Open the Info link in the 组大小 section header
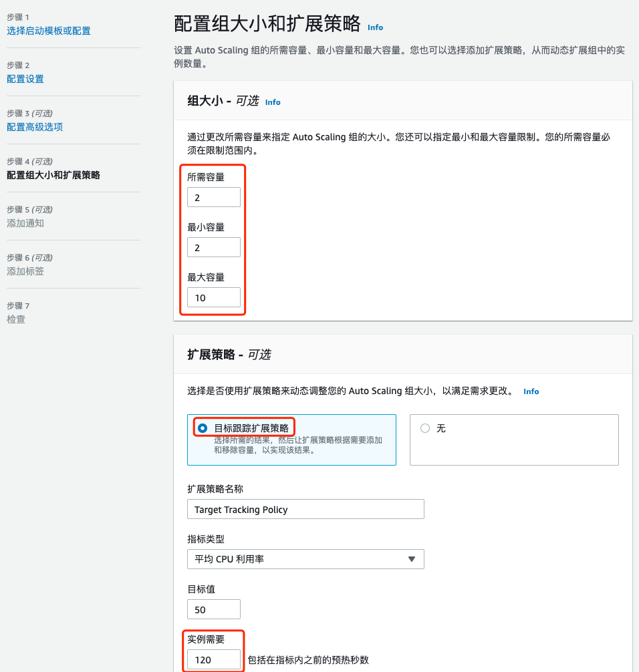This screenshot has height=672, width=639. tap(273, 102)
